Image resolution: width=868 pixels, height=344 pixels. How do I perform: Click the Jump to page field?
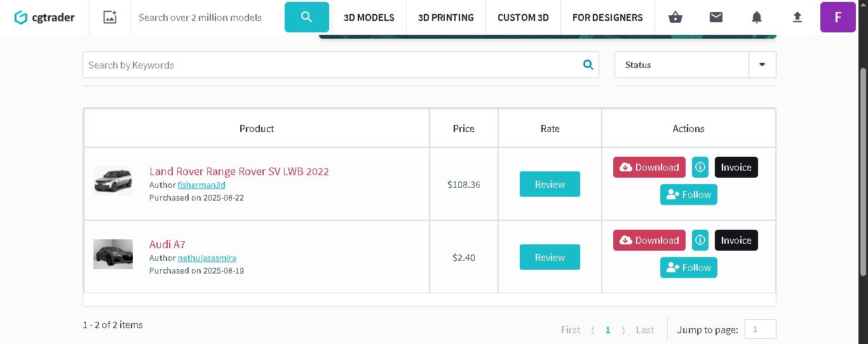(x=760, y=329)
